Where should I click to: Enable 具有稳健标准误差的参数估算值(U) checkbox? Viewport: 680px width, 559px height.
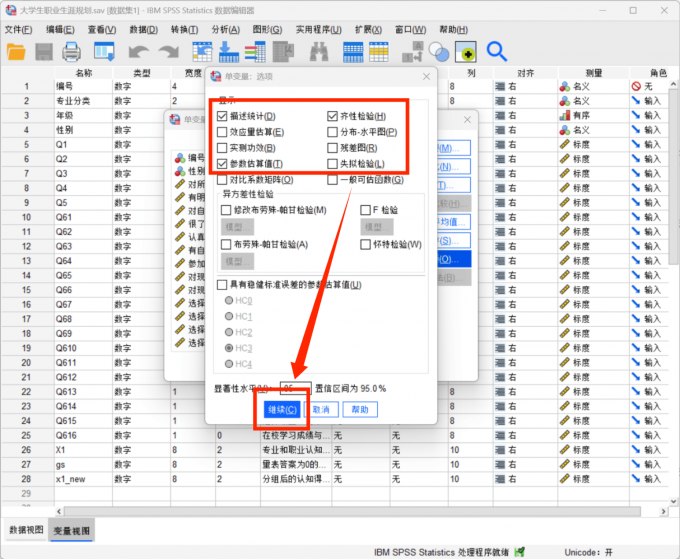pos(223,285)
